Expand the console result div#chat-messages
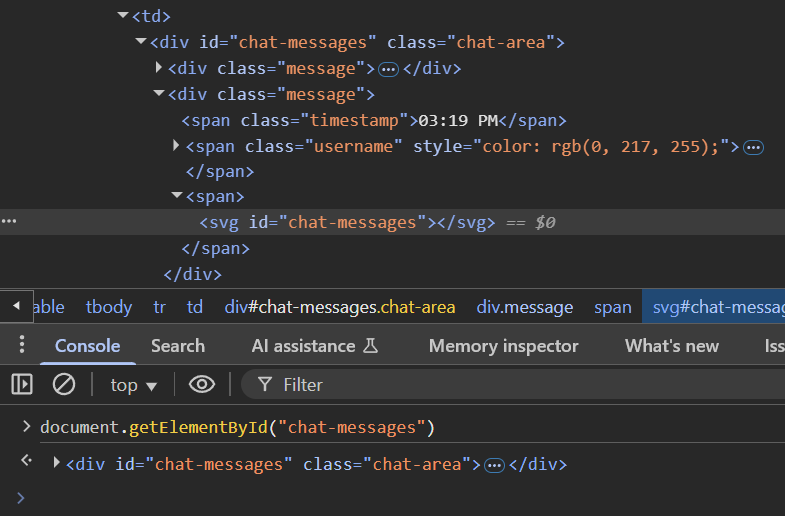The height and width of the screenshot is (516, 785). point(57,463)
